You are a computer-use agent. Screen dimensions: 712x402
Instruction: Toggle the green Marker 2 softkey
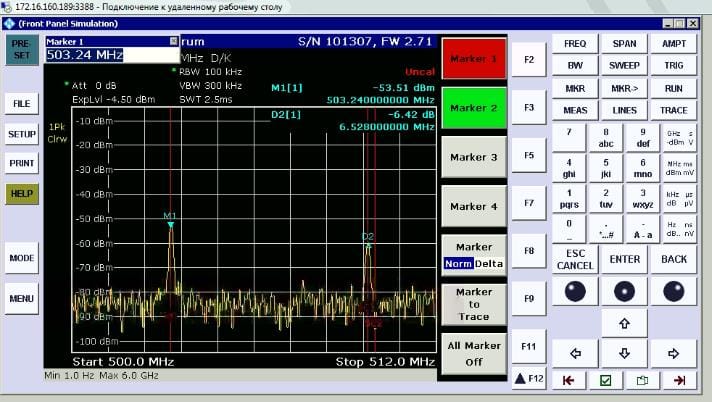coord(473,108)
